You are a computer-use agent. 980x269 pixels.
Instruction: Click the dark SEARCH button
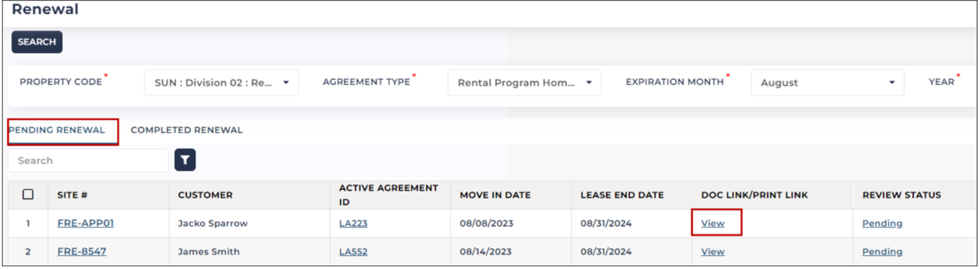pos(37,42)
